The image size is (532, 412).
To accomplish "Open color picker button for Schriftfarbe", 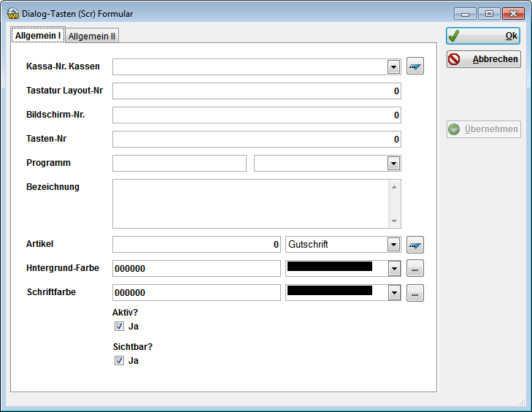I will [415, 293].
